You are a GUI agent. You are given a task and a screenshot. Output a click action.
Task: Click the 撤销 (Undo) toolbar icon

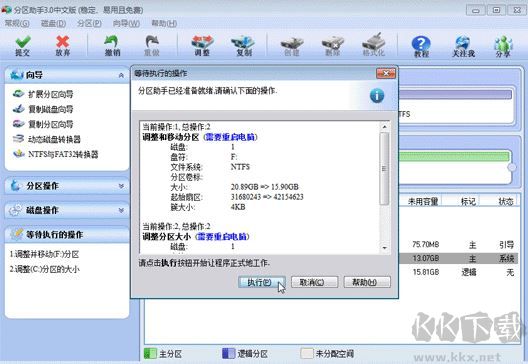[112, 45]
